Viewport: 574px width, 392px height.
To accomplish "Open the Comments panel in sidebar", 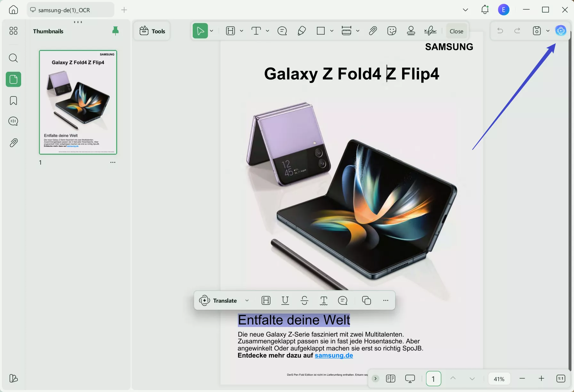I will [x=13, y=121].
